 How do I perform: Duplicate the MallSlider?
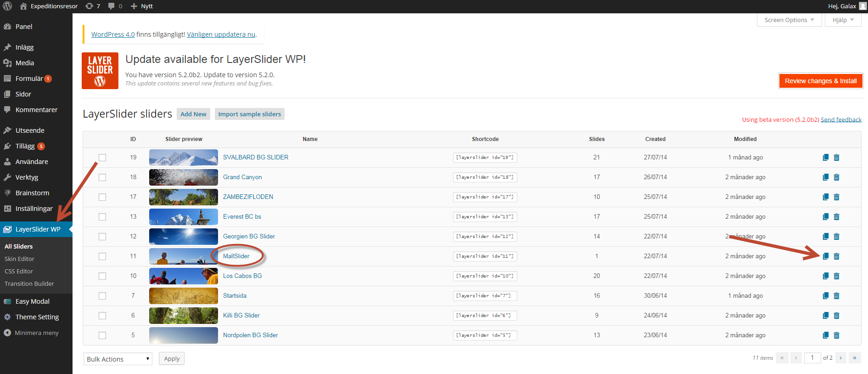(825, 256)
